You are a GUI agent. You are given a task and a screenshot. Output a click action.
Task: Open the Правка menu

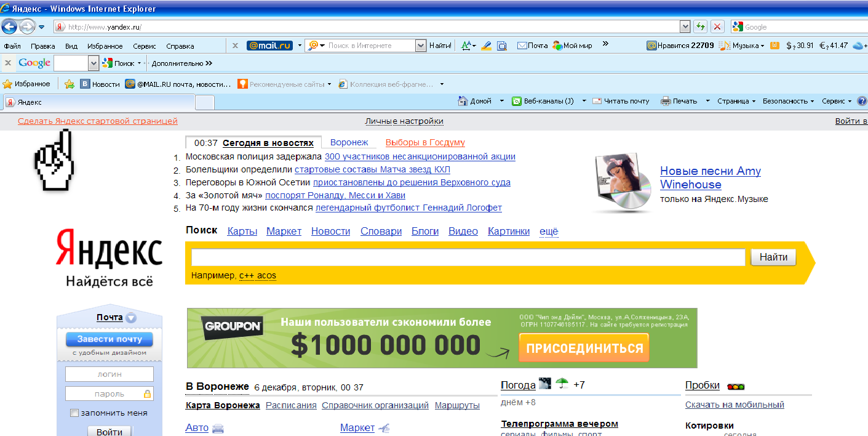click(43, 46)
